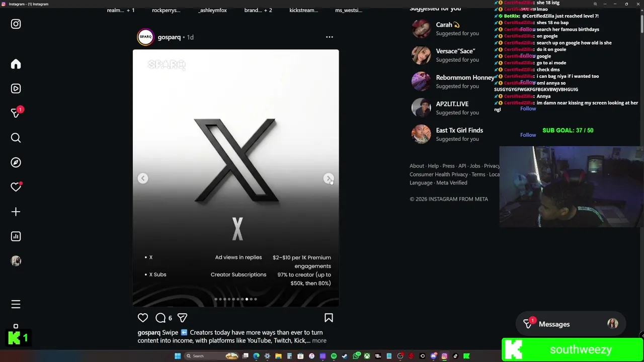Open Steam from the taskbar

[x=345, y=356]
